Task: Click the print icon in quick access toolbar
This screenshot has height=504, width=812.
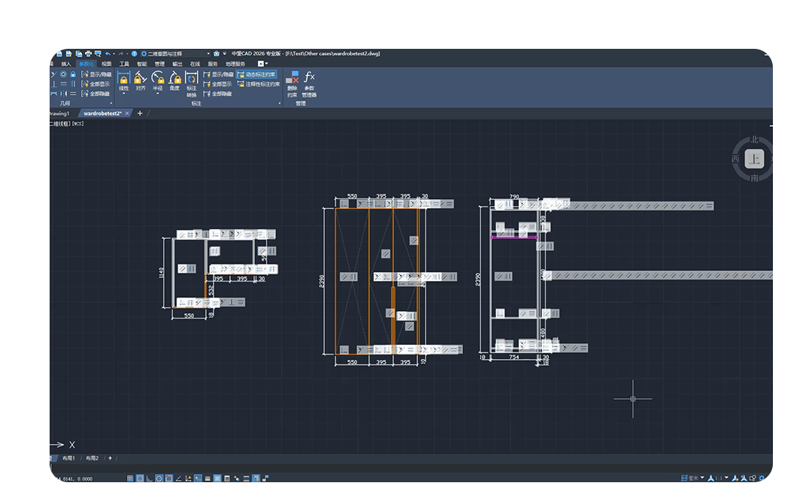Action: tap(88, 53)
